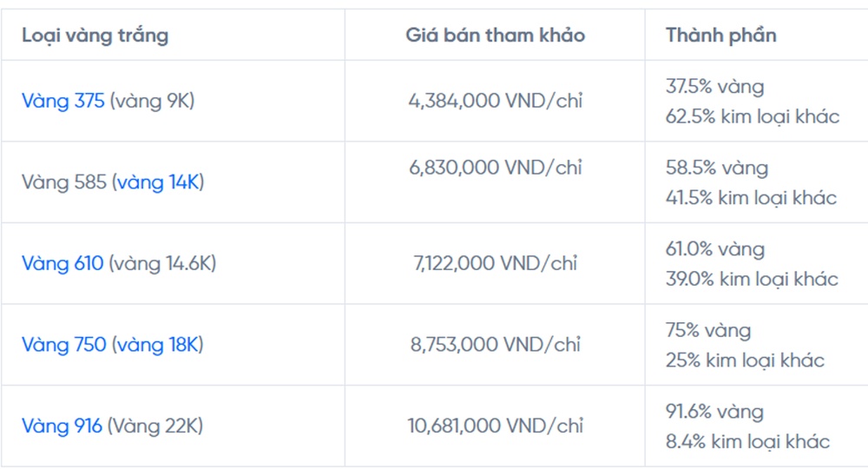Select the 6,830,000 VND/chỉ price

tap(495, 168)
